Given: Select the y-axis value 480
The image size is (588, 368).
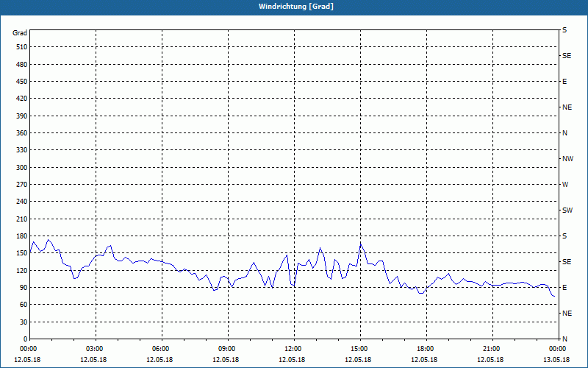Looking at the screenshot, I should pyautogui.click(x=22, y=65).
